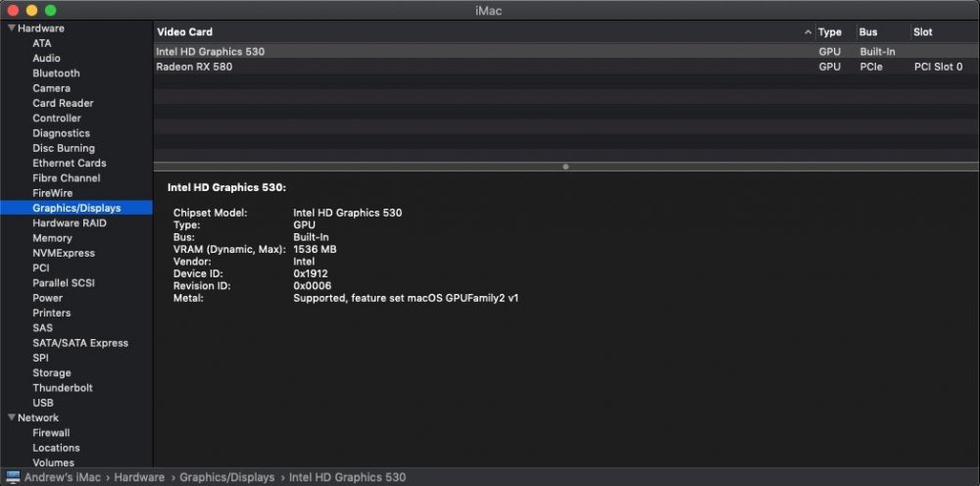Select Audio in the sidebar
The width and height of the screenshot is (980, 486).
pos(46,58)
